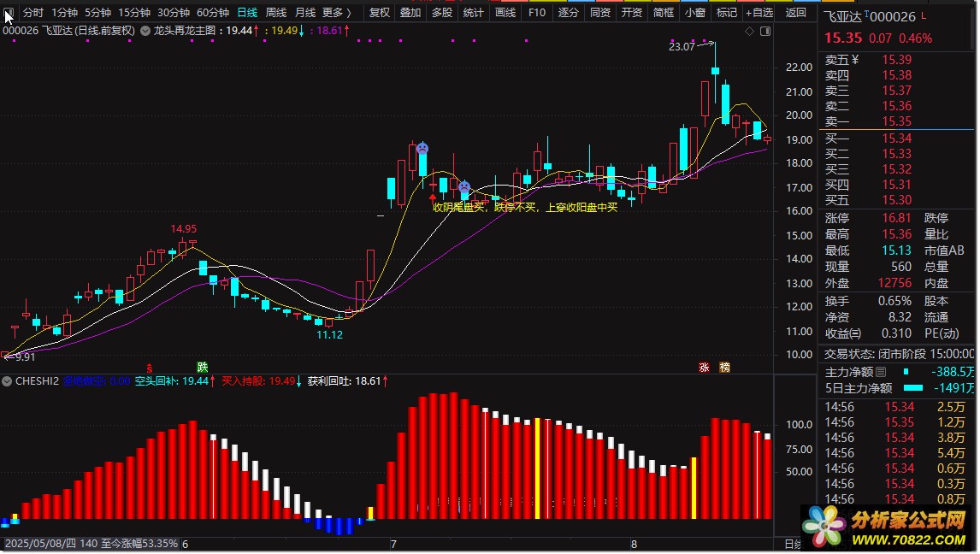Click the 获利回吐 18.61 indicator label
The width and height of the screenshot is (980, 554).
click(347, 381)
